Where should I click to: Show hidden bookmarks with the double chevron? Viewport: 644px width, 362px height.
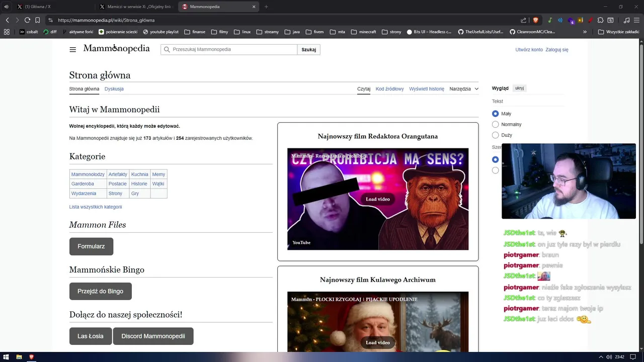(x=585, y=32)
